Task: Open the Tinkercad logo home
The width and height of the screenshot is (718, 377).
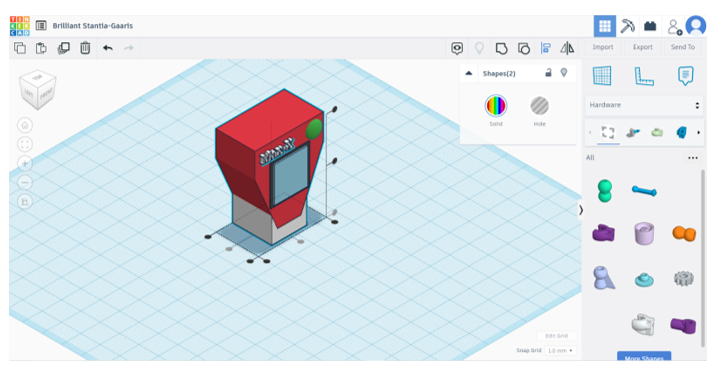Action: pyautogui.click(x=20, y=26)
